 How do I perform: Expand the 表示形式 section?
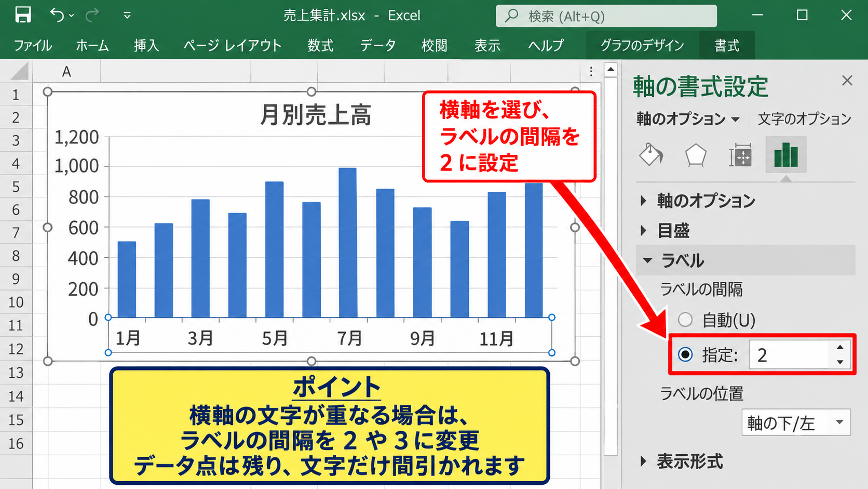click(x=682, y=461)
